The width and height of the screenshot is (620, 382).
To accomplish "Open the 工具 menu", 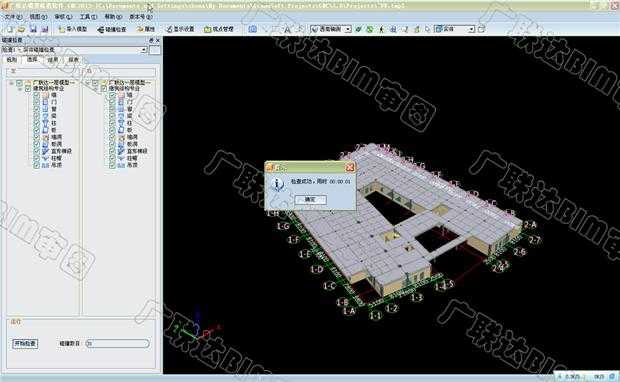I will (x=88, y=17).
